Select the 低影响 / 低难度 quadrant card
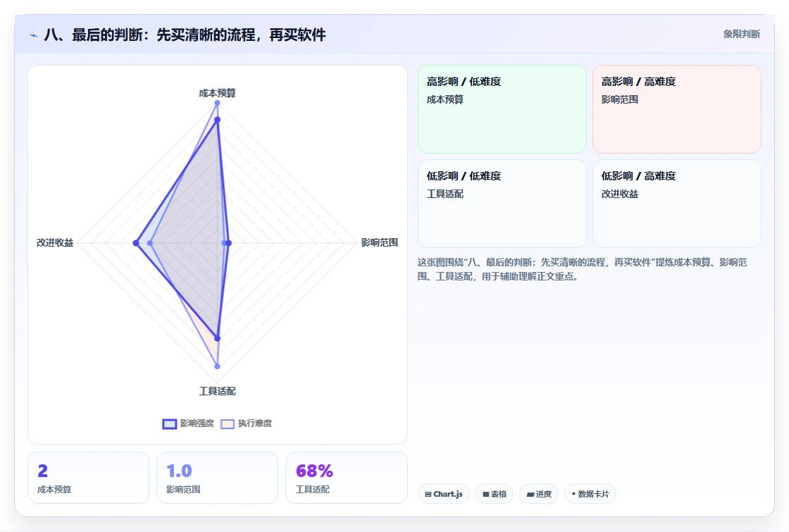789x532 pixels. (502, 204)
